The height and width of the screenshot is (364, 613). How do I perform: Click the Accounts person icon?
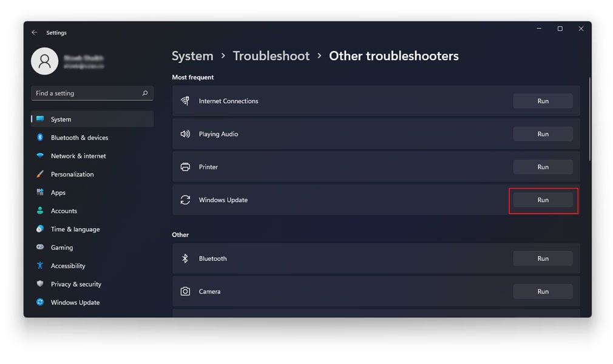40,211
